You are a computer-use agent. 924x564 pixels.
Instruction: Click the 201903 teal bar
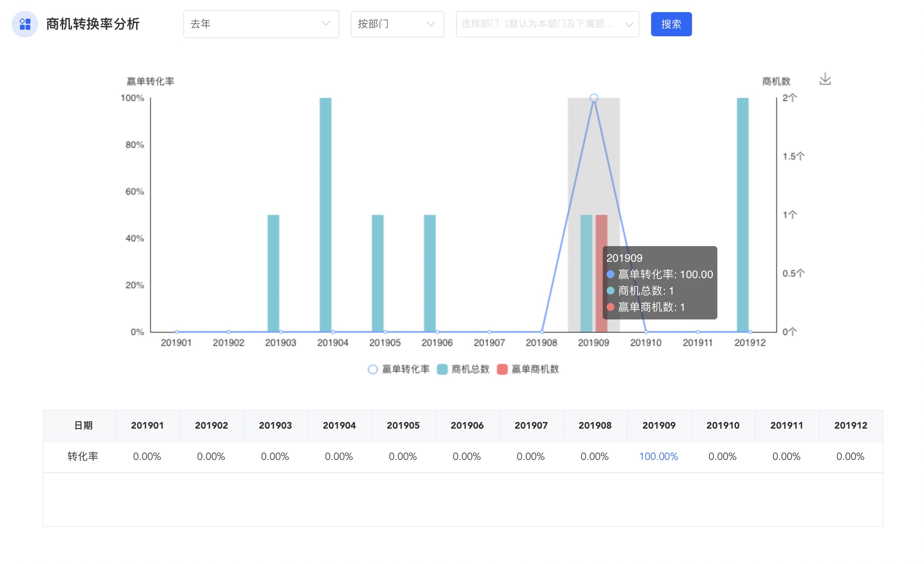pyautogui.click(x=273, y=273)
